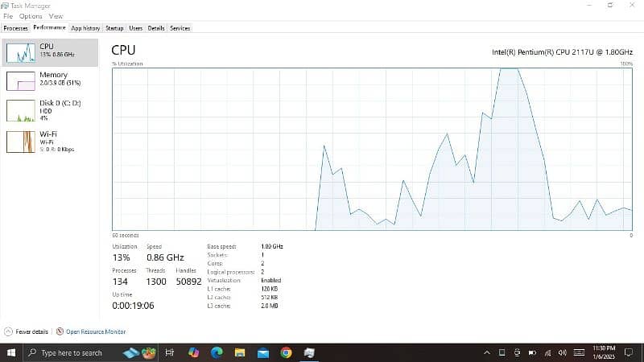Switch to the Startup tab

click(x=114, y=28)
